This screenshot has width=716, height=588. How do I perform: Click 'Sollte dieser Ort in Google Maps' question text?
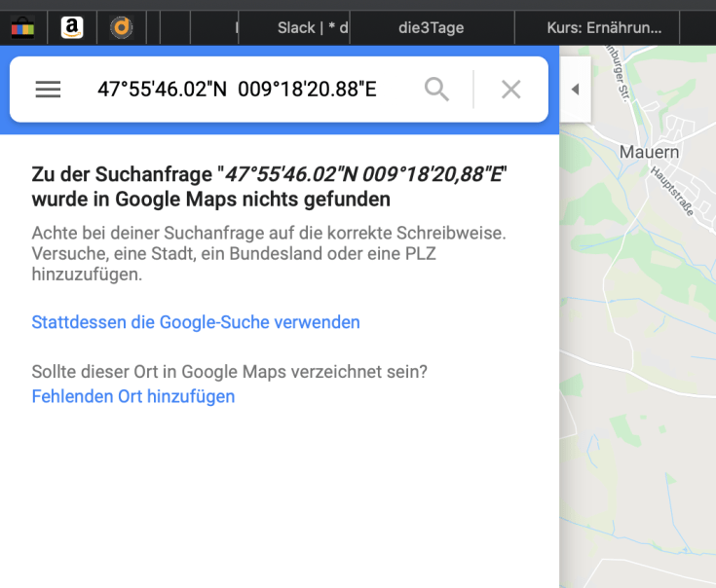(229, 372)
